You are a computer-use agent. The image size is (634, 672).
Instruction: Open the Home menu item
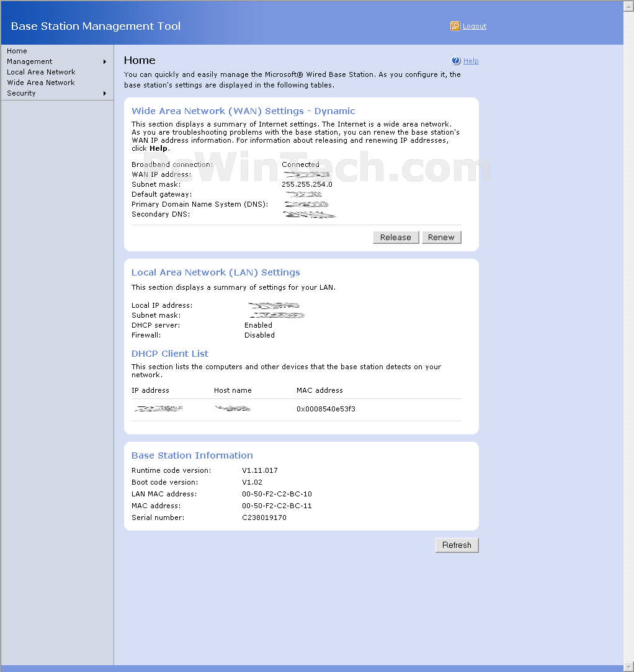[17, 51]
